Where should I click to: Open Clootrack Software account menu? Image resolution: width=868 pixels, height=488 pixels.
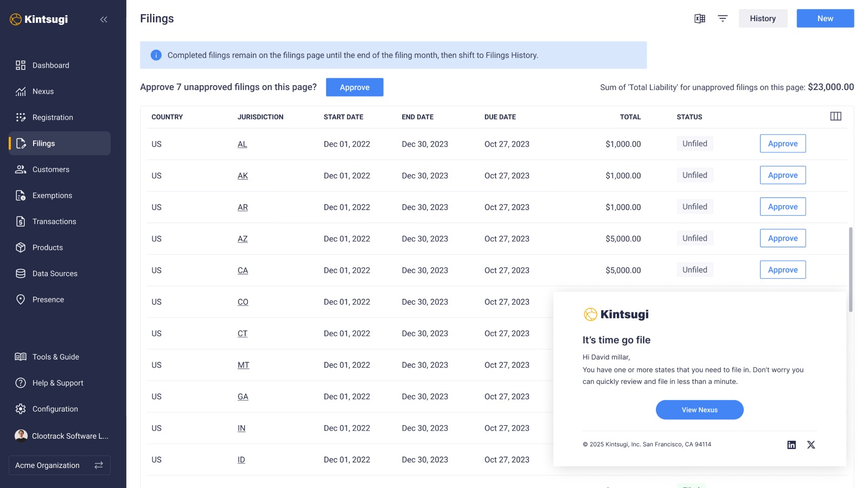[x=61, y=436]
